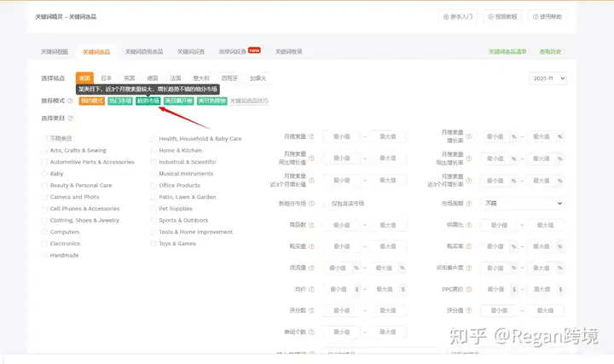Click the help icon beside 购买量
This screenshot has width=614, height=364.
(x=311, y=246)
